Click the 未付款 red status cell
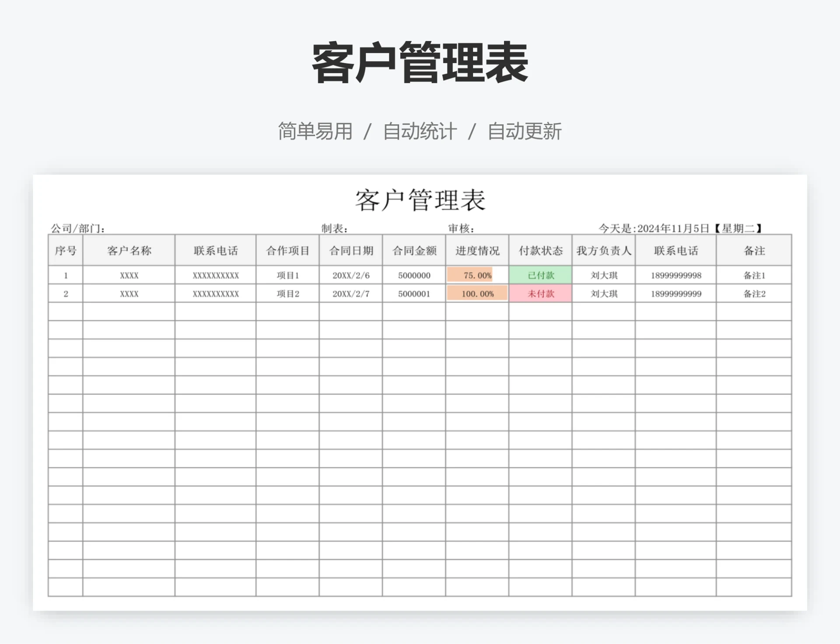 (540, 293)
